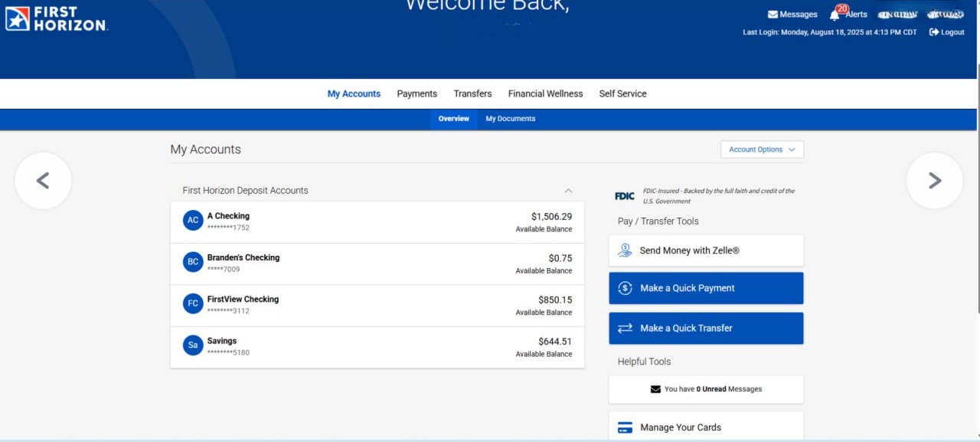Click the FDIC logo
980x442 pixels.
tap(625, 196)
